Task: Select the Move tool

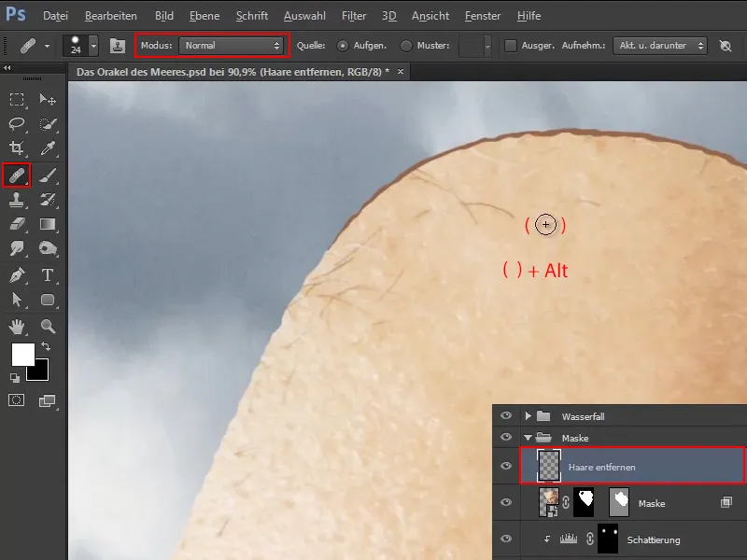Action: [48, 100]
